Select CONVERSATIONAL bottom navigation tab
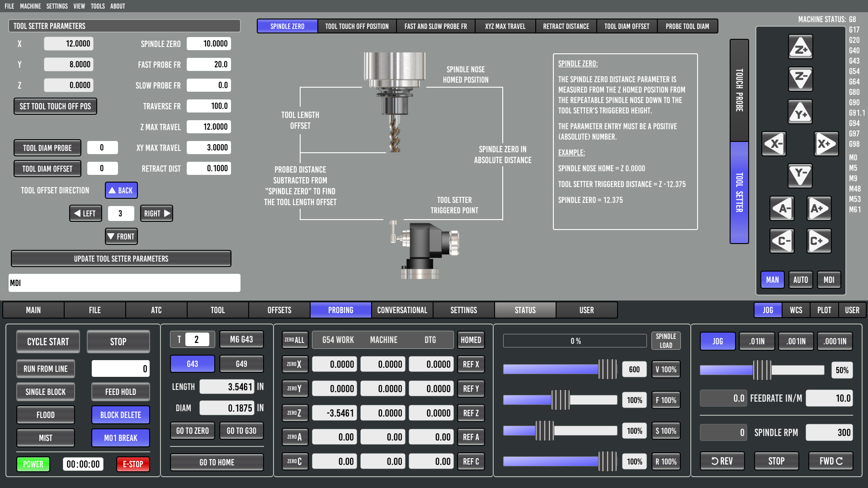Viewport: 868px width, 488px height. coord(402,310)
